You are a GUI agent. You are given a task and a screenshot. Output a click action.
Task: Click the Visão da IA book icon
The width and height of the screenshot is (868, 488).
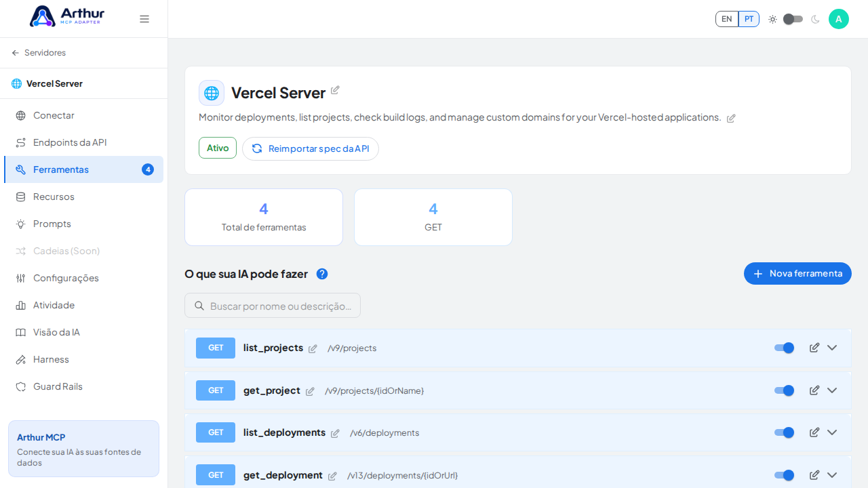click(21, 332)
